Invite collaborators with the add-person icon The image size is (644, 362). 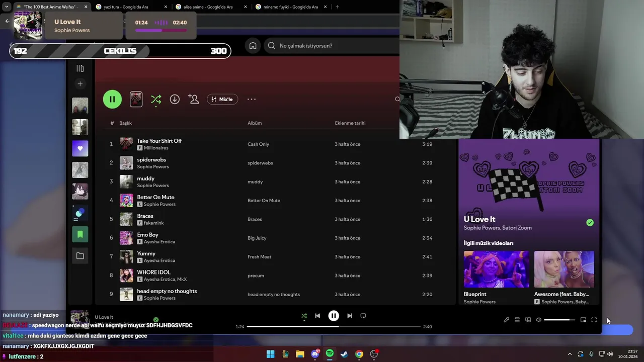(x=194, y=99)
